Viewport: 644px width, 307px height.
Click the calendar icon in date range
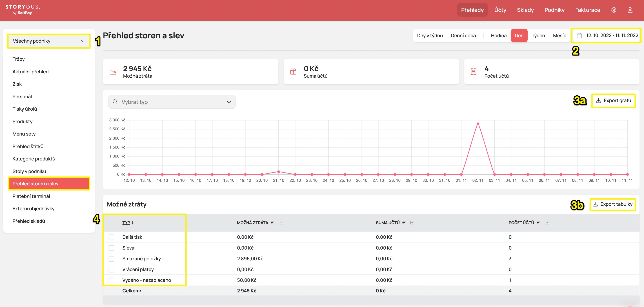579,35
